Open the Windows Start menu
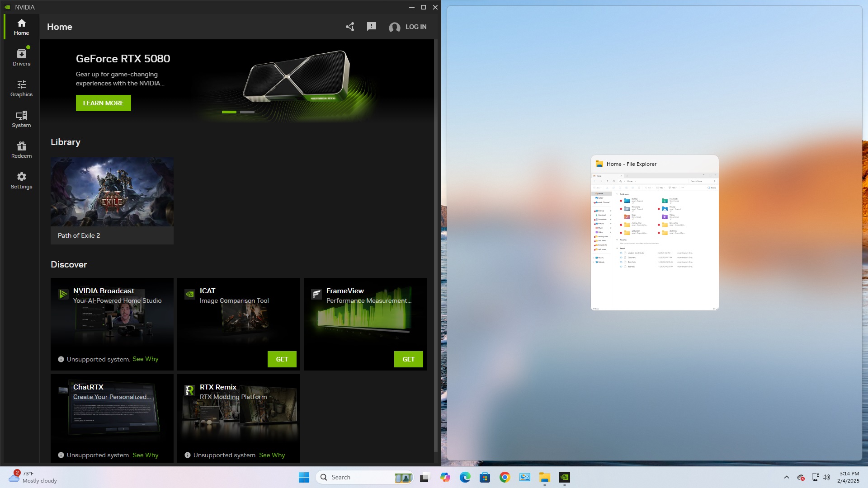The height and width of the screenshot is (488, 868). coord(304,477)
